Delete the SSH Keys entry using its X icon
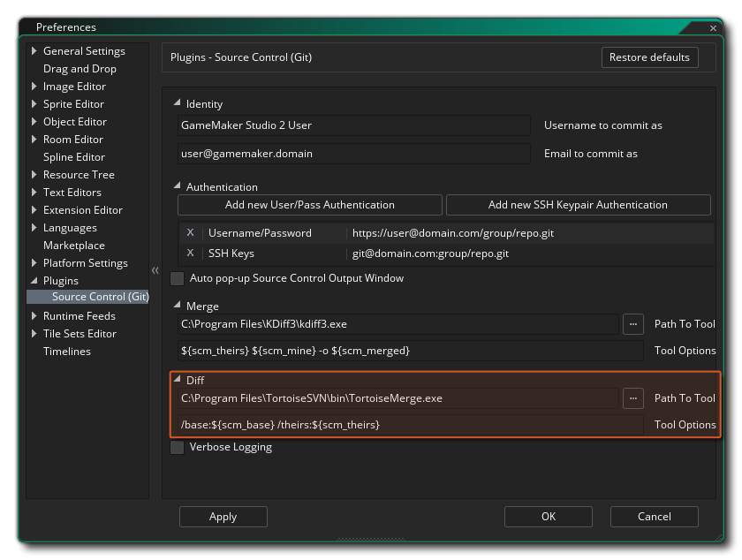This screenshot has width=742, height=560. [191, 253]
